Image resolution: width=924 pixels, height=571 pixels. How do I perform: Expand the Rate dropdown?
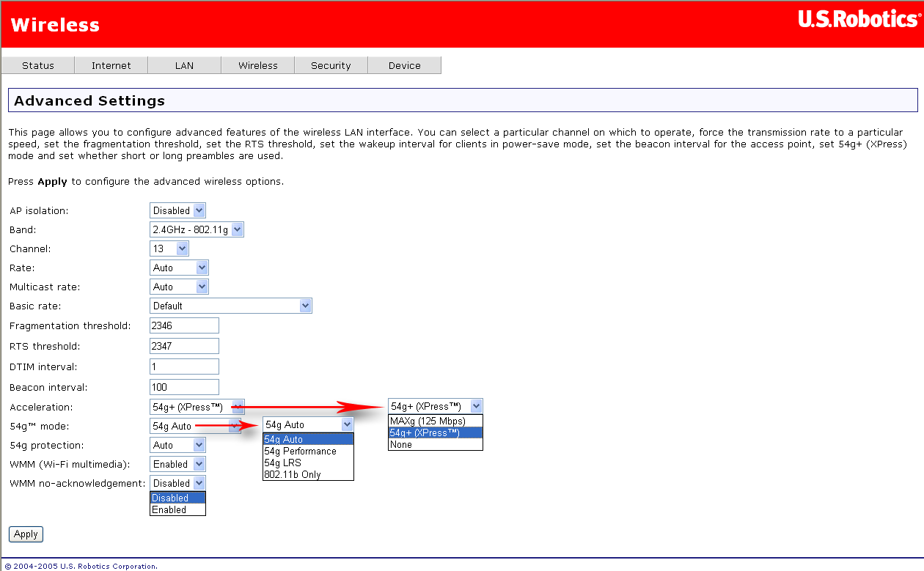[x=179, y=268]
